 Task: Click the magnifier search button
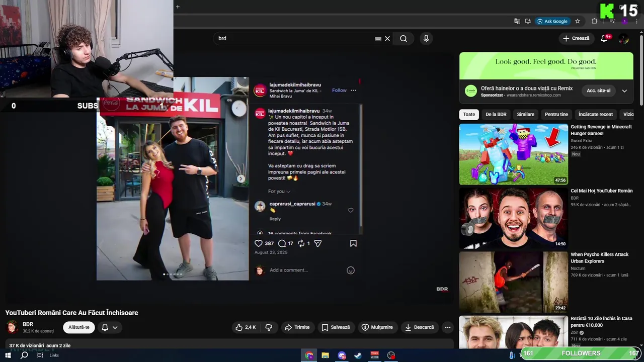click(404, 39)
